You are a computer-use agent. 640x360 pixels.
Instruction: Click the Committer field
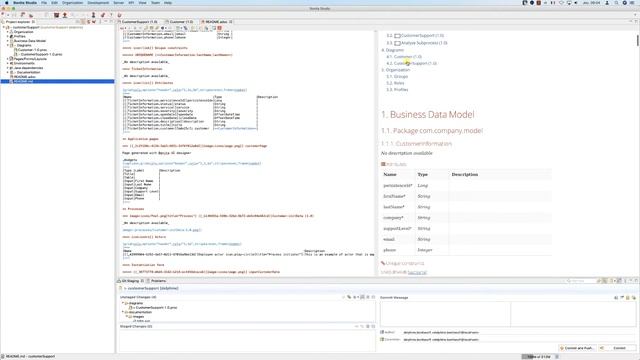[x=518, y=339]
